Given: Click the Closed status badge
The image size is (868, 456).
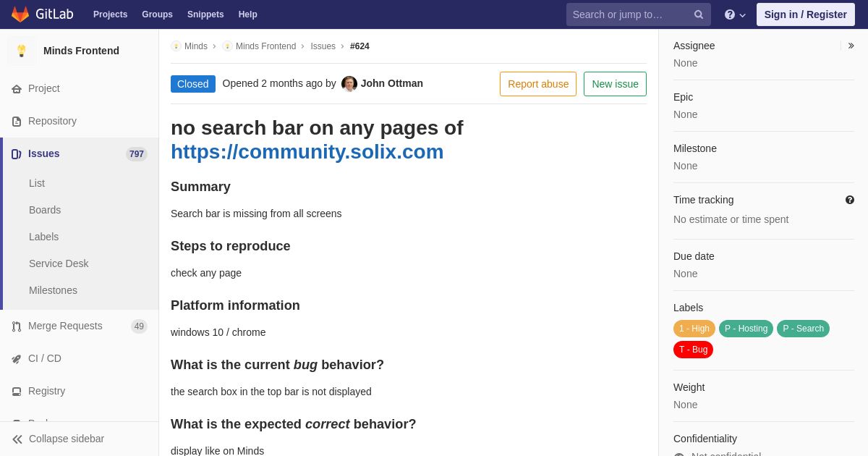Looking at the screenshot, I should pyautogui.click(x=193, y=84).
